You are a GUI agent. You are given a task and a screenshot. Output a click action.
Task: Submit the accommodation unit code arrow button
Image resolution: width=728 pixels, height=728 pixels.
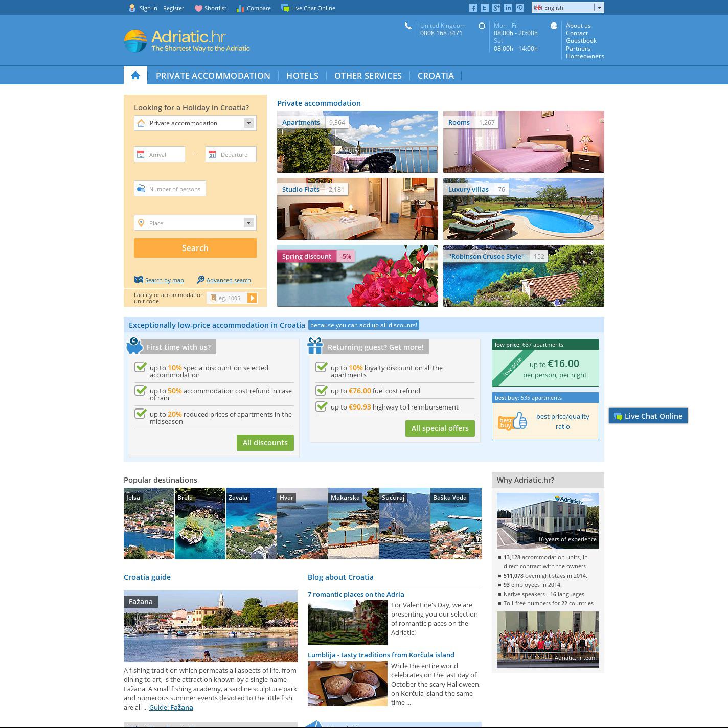click(x=252, y=298)
